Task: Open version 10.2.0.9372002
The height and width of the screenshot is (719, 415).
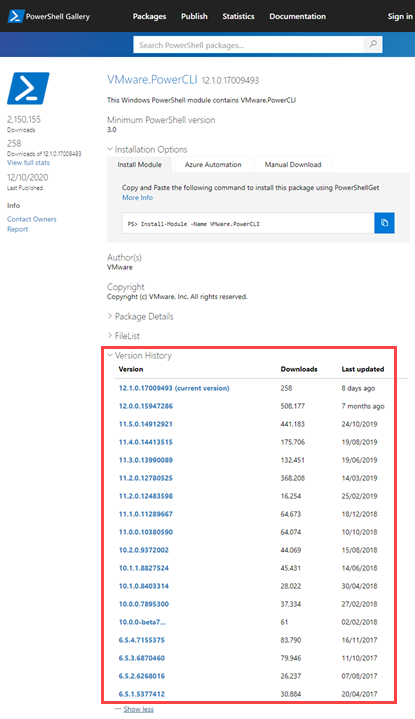Action: pos(144,550)
